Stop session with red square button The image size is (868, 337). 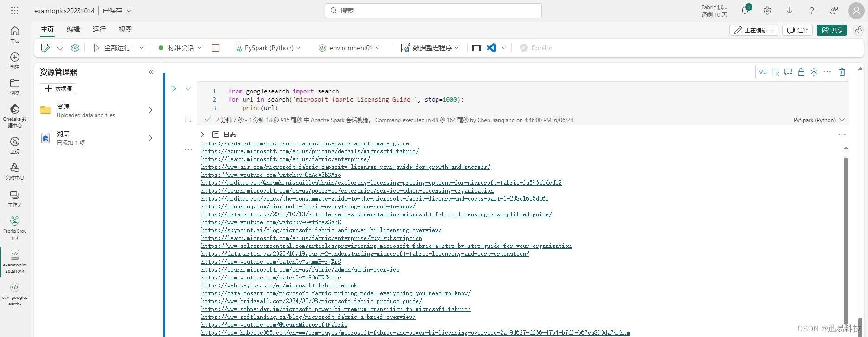216,48
